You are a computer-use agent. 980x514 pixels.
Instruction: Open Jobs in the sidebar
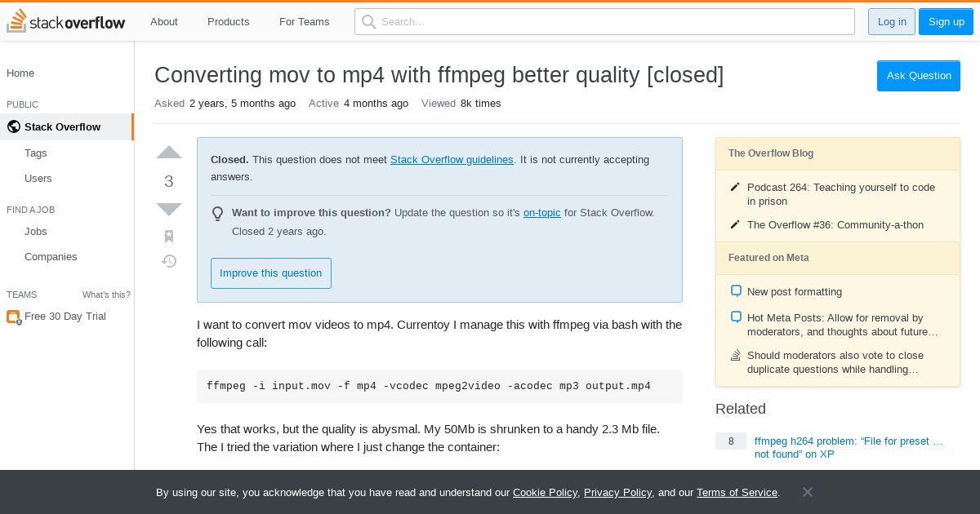point(36,232)
